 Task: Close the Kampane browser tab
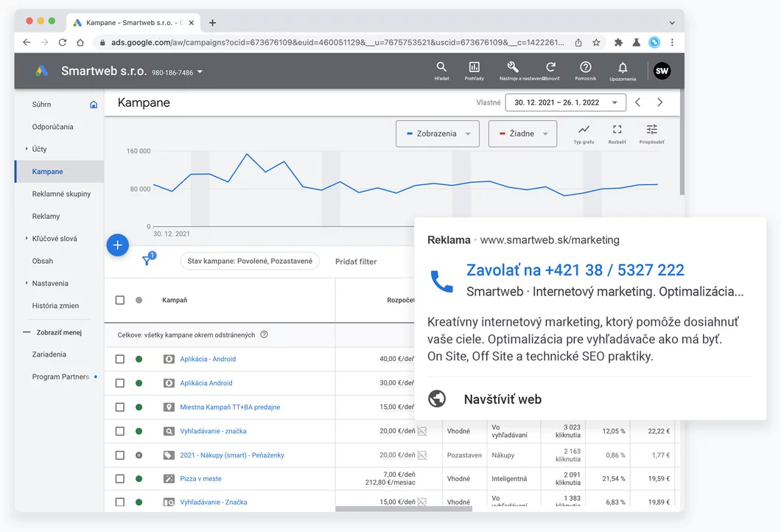point(192,23)
